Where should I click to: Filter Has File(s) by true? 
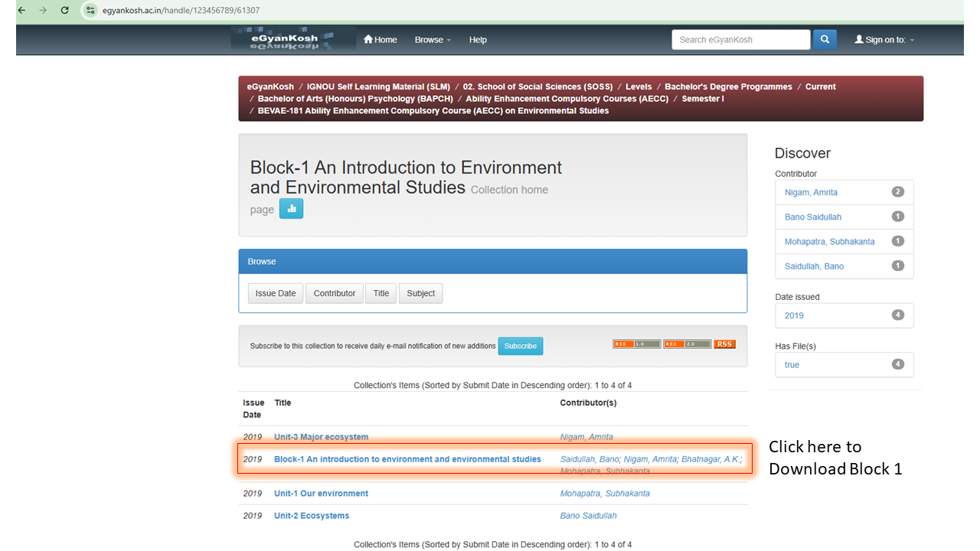pos(792,364)
